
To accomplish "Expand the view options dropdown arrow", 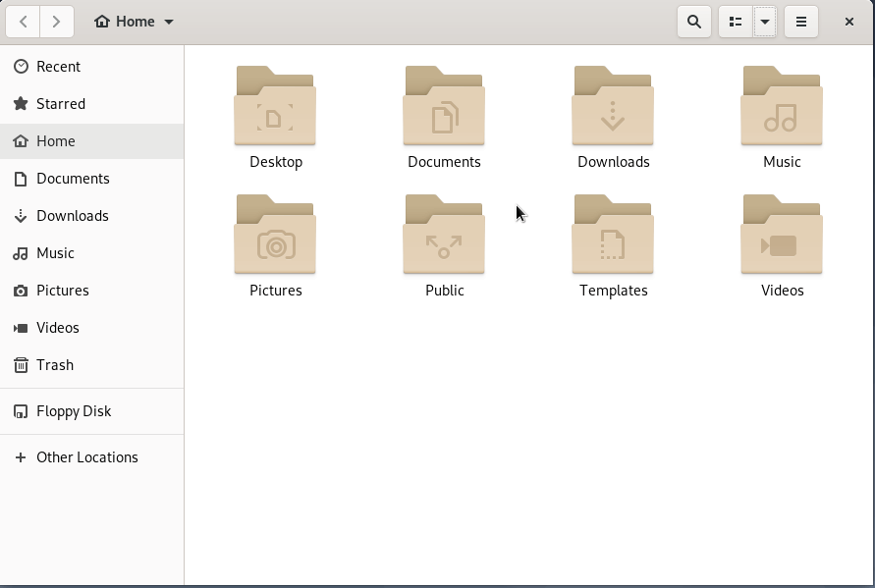I will pyautogui.click(x=765, y=22).
